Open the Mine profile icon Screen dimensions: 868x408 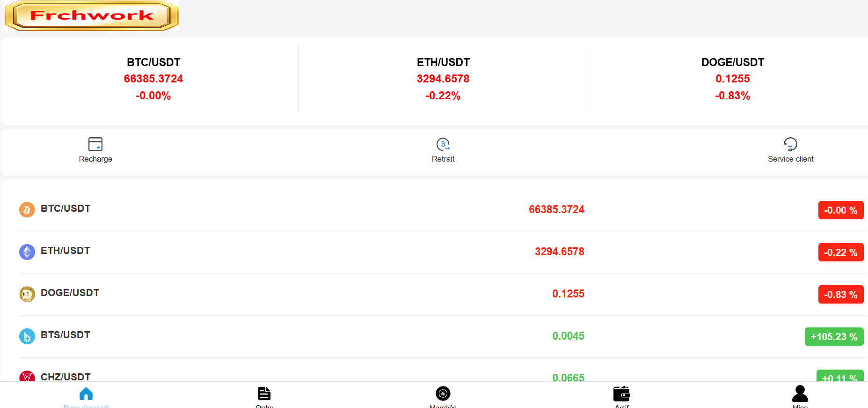click(x=800, y=393)
